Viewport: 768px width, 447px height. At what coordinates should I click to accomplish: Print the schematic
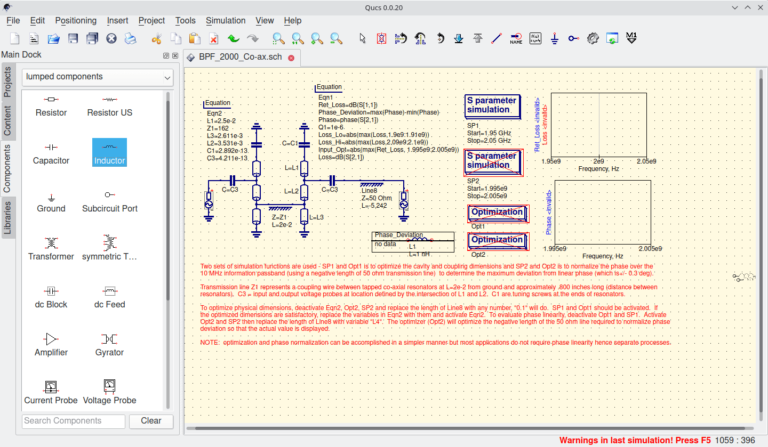[x=130, y=38]
